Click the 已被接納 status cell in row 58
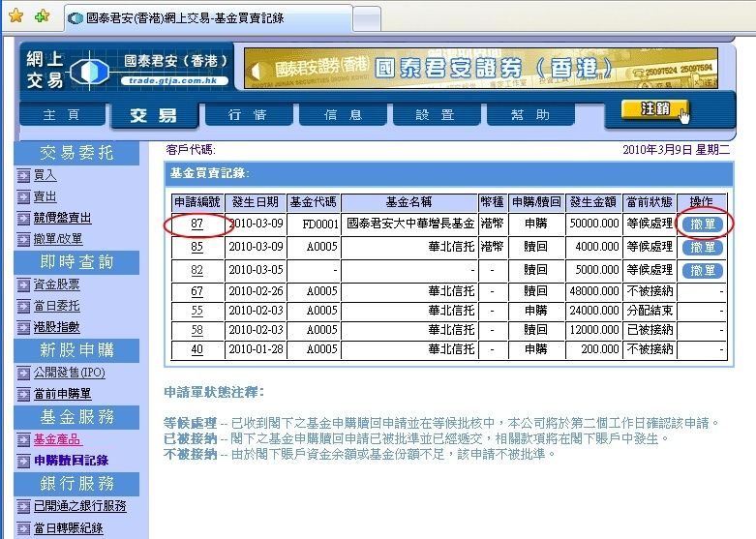This screenshot has height=539, width=756. 650,330
